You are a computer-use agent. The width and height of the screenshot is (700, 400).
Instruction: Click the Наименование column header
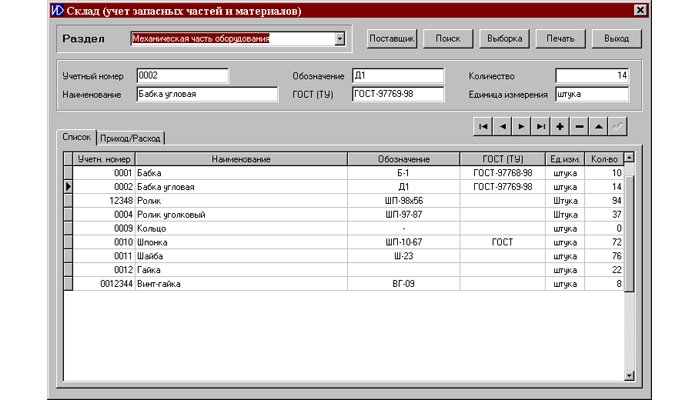241,159
